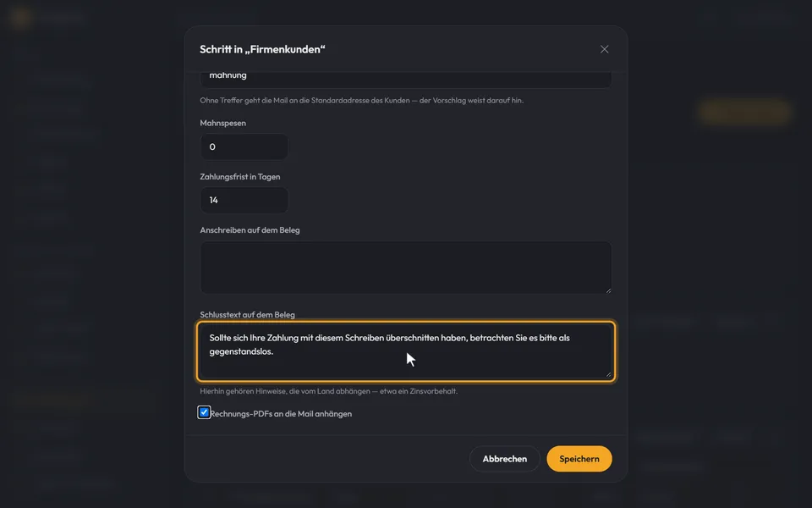Click the highlighted sidebar entry behind the dialog
812x508 pixels.
[81, 400]
